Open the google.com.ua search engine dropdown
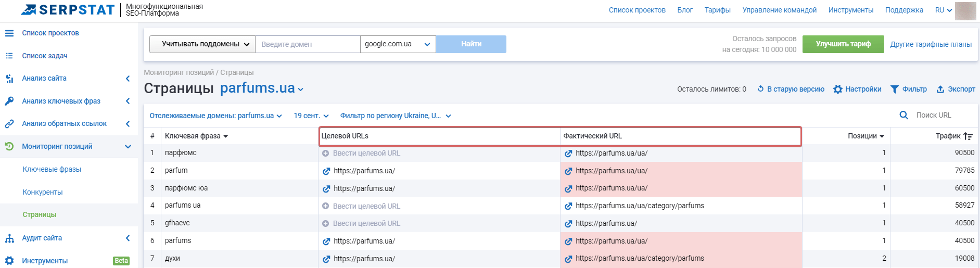980x268 pixels. (x=398, y=44)
